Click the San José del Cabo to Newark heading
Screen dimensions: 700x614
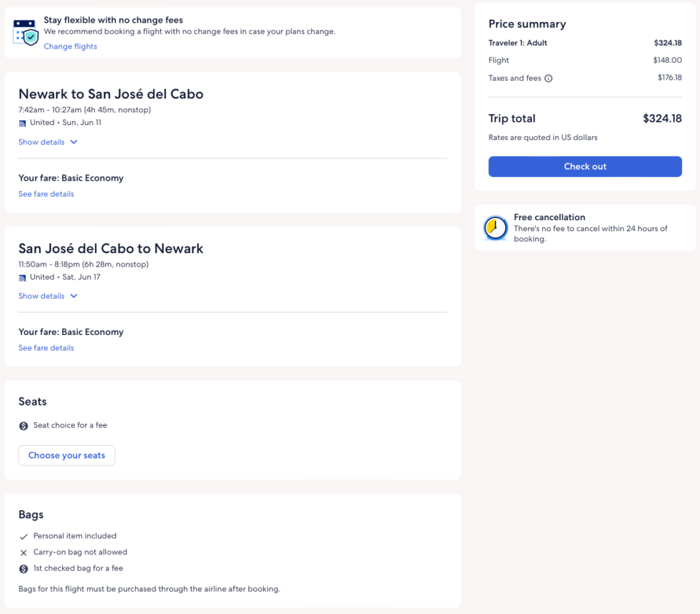(111, 248)
